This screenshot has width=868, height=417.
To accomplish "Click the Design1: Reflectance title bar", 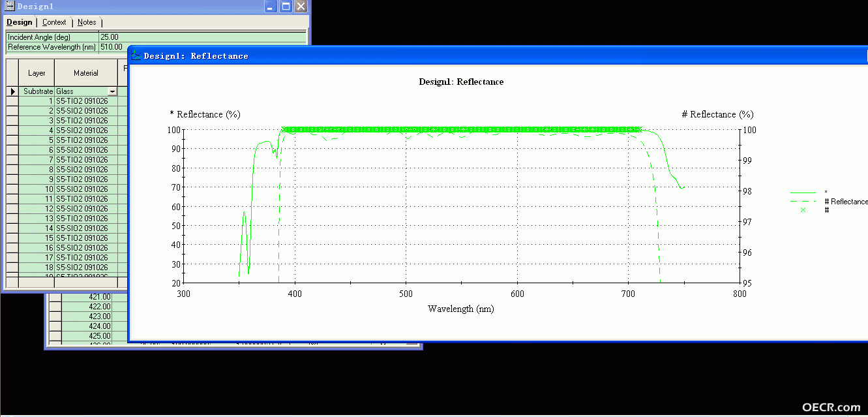I will pyautogui.click(x=498, y=55).
